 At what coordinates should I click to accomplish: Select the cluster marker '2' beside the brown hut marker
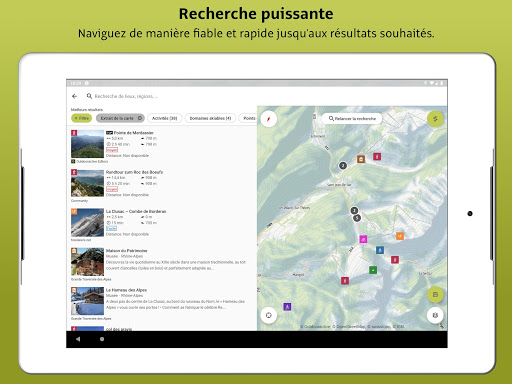point(343,165)
